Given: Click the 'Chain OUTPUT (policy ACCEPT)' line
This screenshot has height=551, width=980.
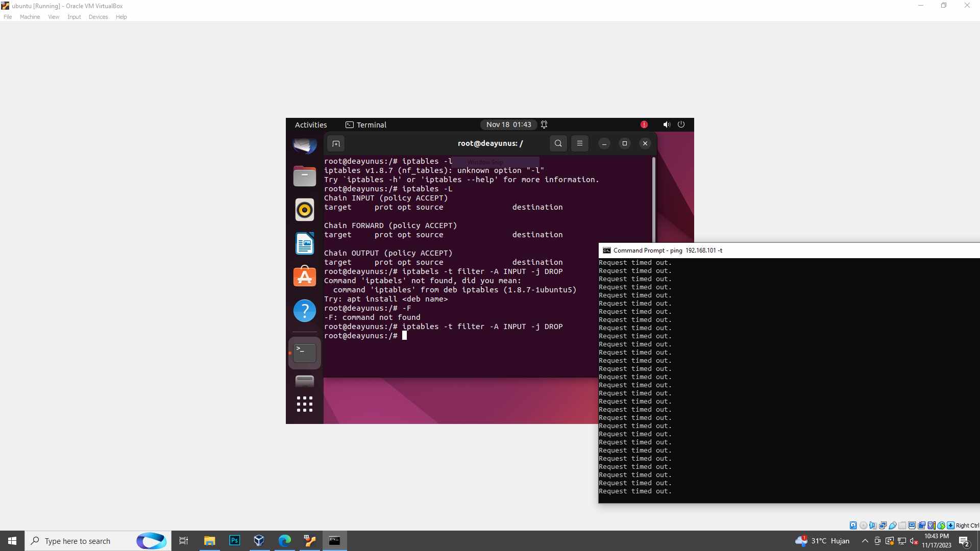Looking at the screenshot, I should pos(388,253).
